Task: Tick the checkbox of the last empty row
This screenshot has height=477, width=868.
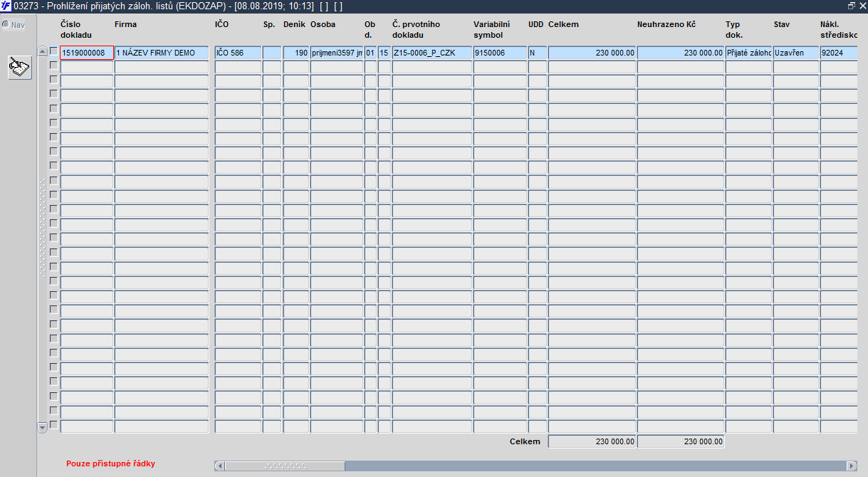Action: [53, 425]
